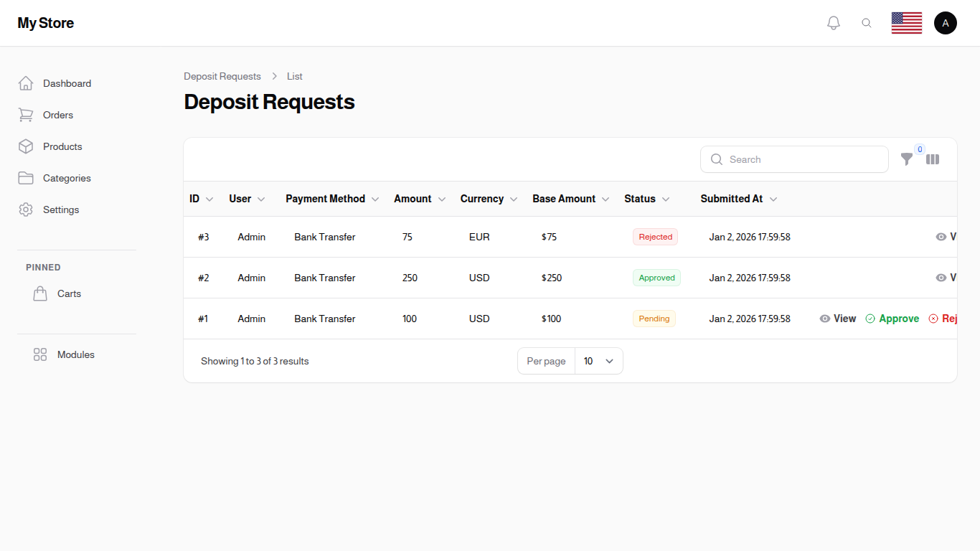
Task: Select the Products box icon in sidebar
Action: (x=26, y=146)
